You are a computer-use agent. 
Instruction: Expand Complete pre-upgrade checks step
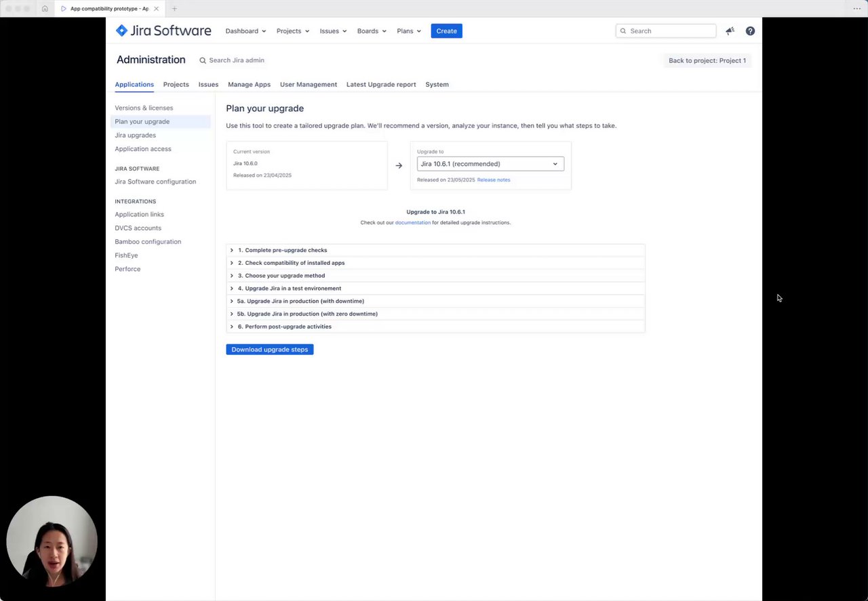(282, 250)
